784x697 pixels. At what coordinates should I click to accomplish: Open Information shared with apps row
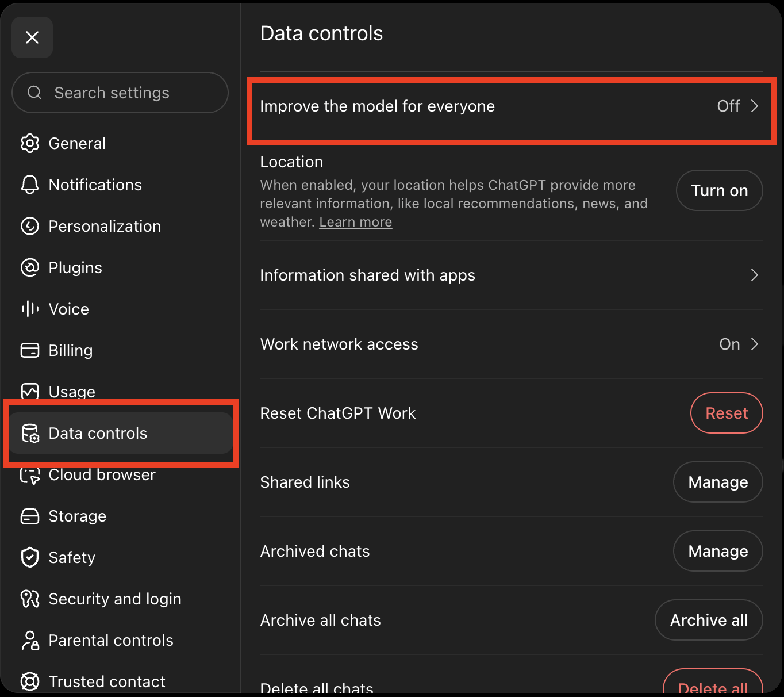(512, 275)
